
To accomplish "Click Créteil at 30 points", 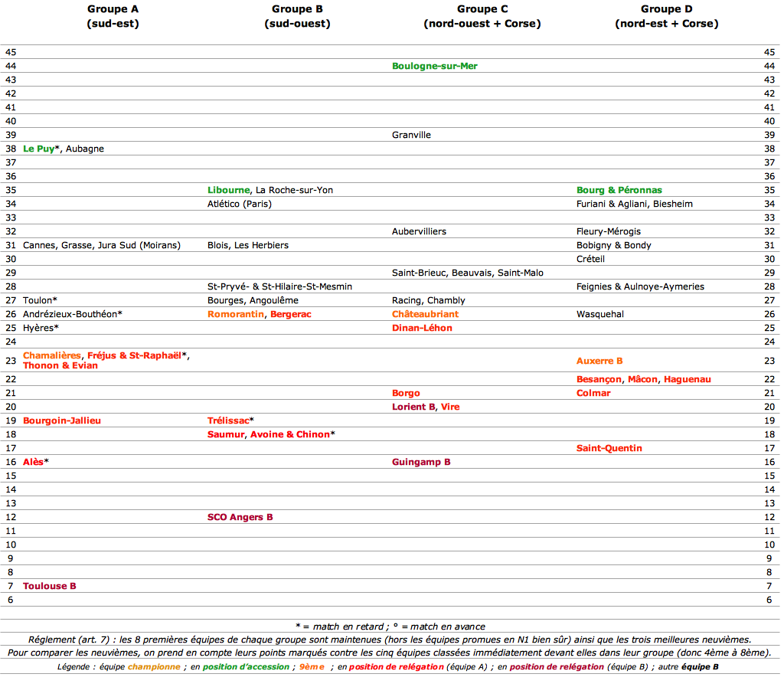I will tap(590, 259).
